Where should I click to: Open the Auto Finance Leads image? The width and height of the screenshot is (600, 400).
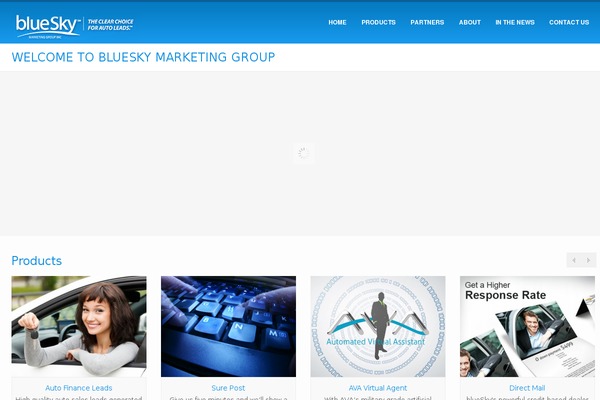pos(79,327)
